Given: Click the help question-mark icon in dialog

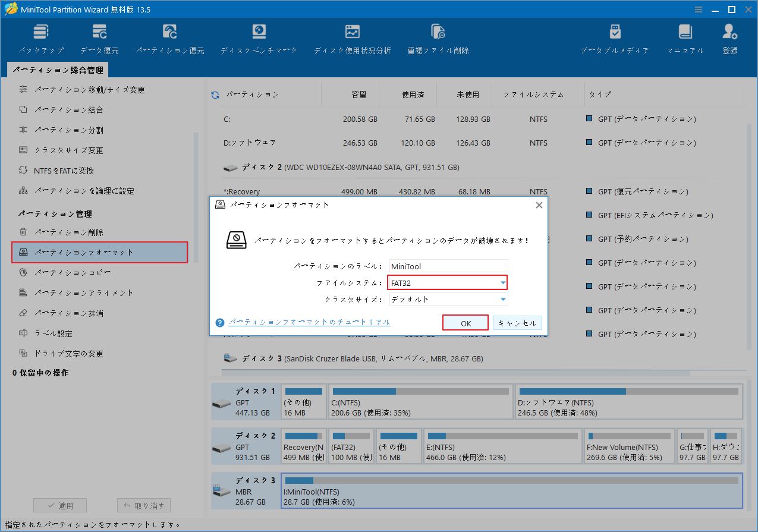Looking at the screenshot, I should click(x=220, y=322).
